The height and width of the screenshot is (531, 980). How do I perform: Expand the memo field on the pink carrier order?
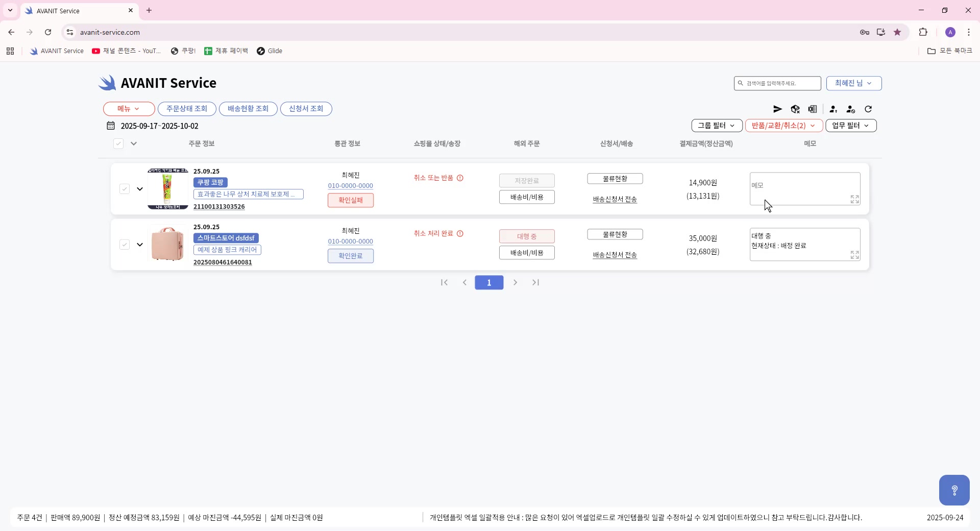854,255
